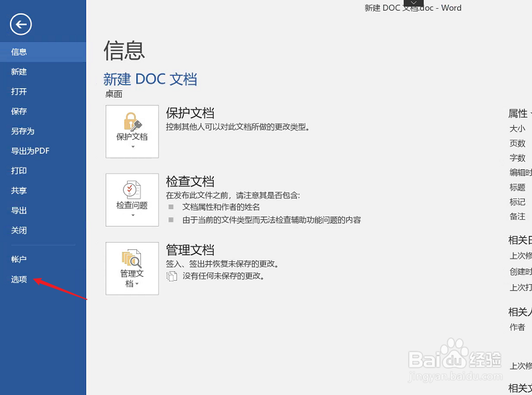This screenshot has height=395, width=532.
Task: Click the 标题 property label
Action: (x=517, y=187)
